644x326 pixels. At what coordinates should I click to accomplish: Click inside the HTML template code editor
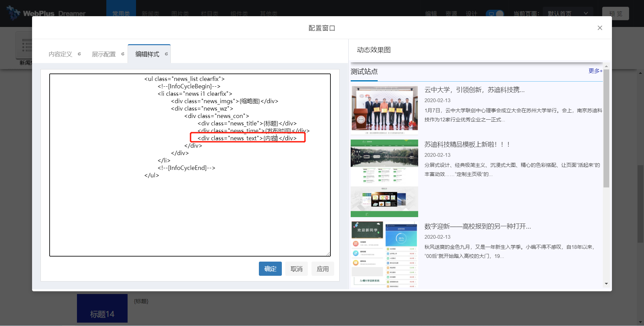[190, 209]
